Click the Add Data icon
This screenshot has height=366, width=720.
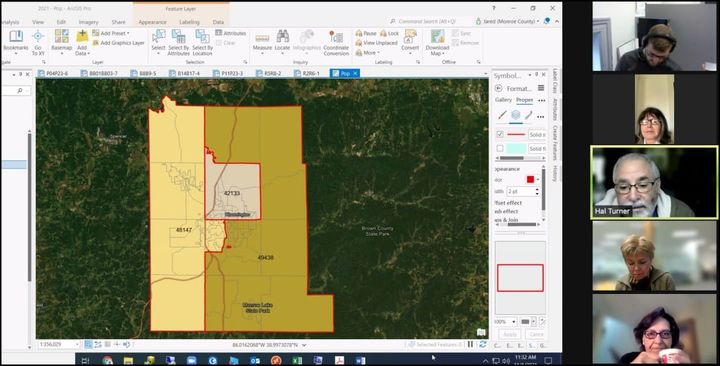coord(82,36)
